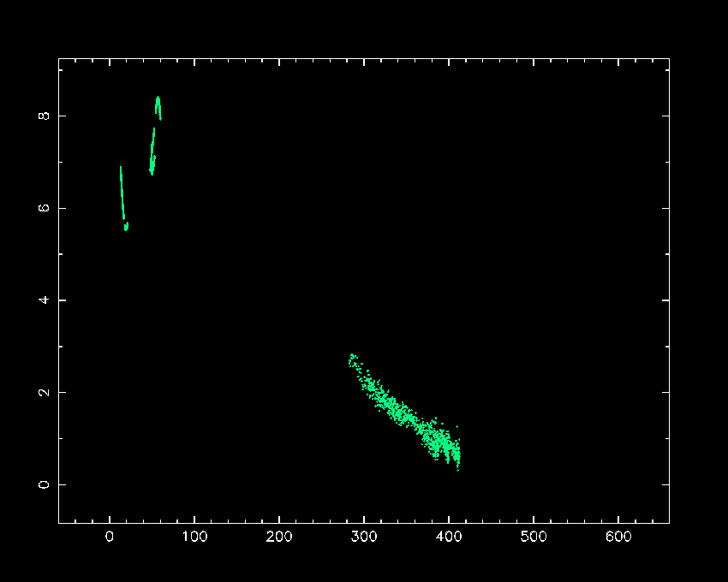Click the x-axis label 600
728x582 pixels.
click(618, 537)
